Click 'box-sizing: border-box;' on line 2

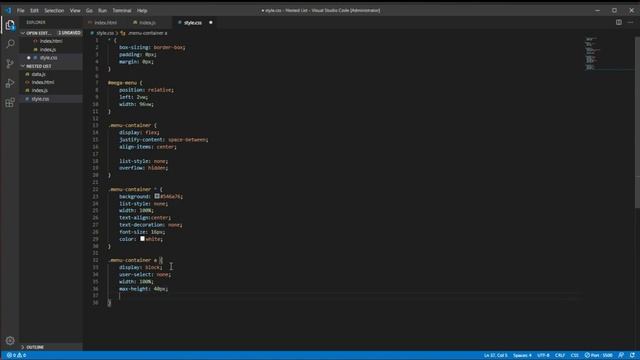(152, 47)
